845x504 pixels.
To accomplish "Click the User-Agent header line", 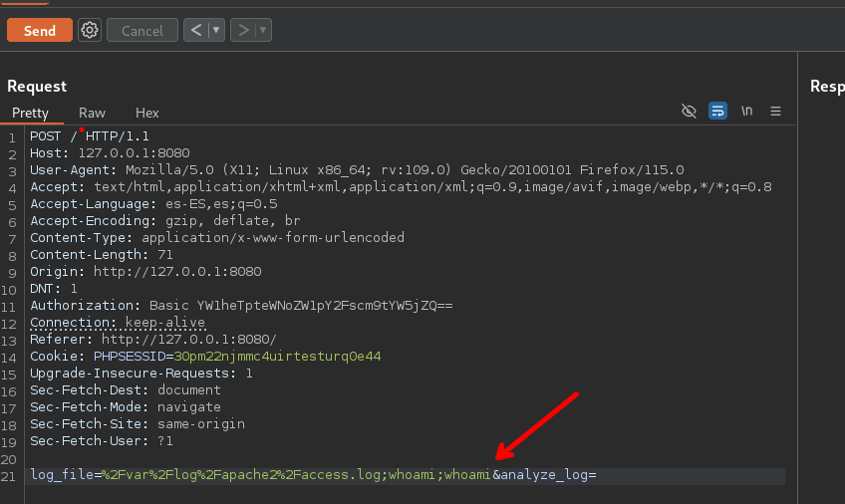I will (357, 170).
